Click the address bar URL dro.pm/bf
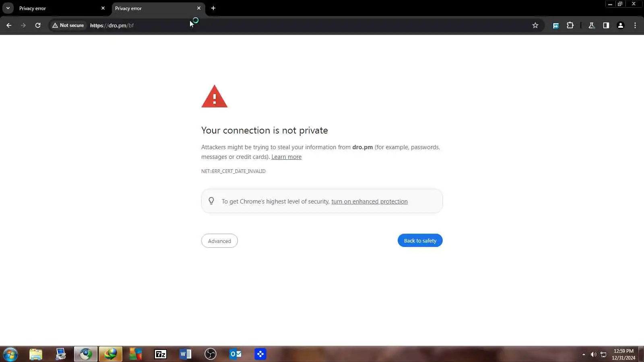 pos(112,25)
